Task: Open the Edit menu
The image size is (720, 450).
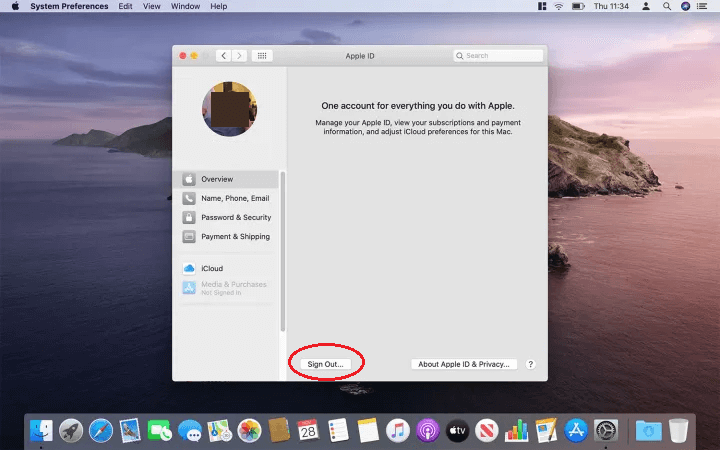Action: click(x=125, y=6)
